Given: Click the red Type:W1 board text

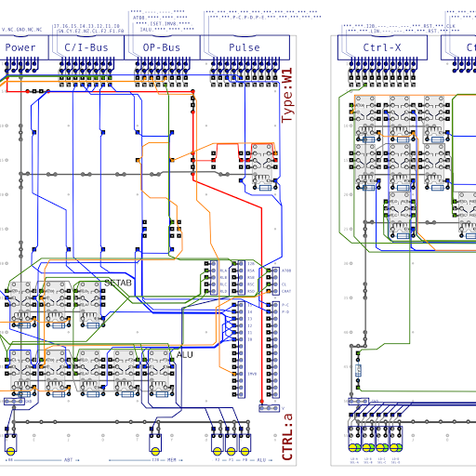Looking at the screenshot, I should click(x=287, y=96).
